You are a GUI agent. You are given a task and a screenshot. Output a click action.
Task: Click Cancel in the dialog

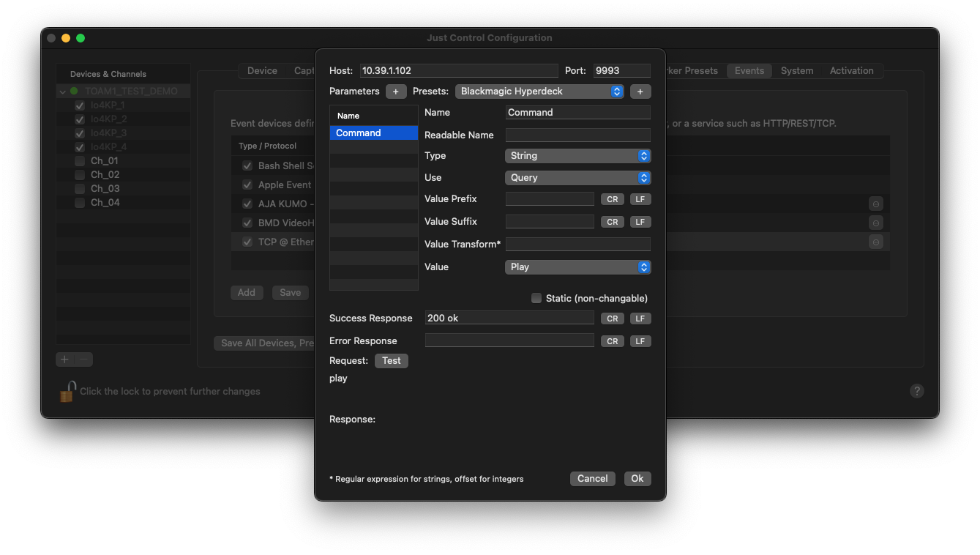(593, 479)
